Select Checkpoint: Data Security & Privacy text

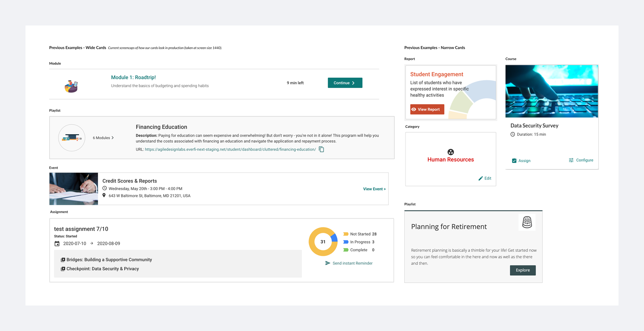[x=103, y=269]
